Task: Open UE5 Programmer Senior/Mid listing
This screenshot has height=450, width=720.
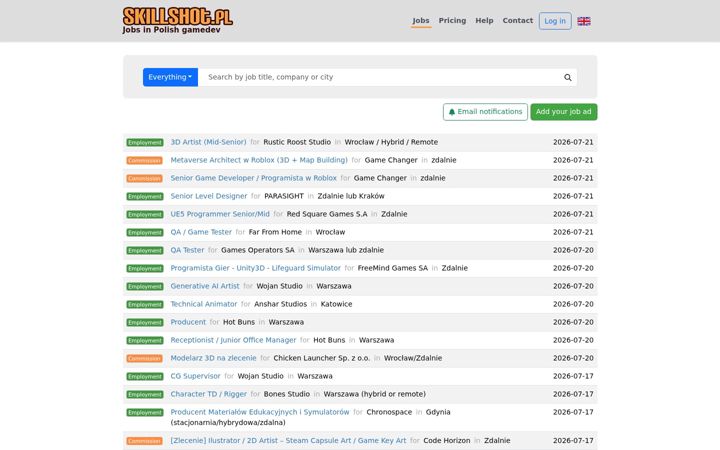Action: click(220, 214)
